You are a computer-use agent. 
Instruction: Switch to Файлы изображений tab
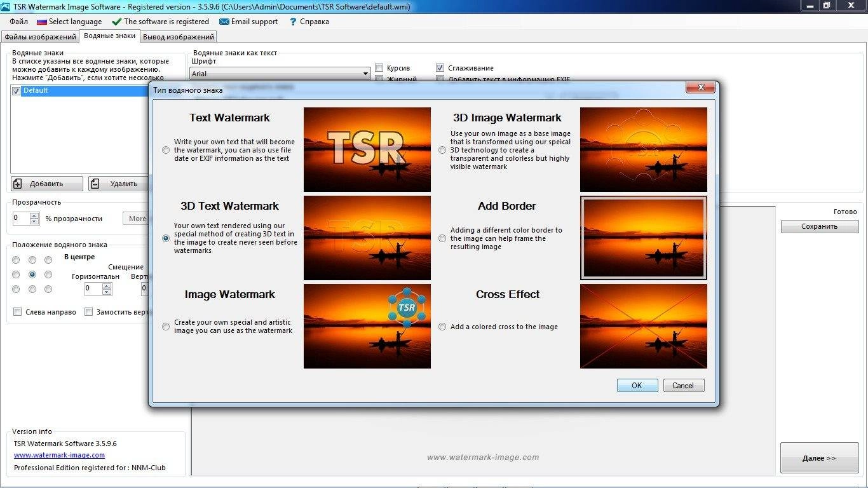[40, 37]
